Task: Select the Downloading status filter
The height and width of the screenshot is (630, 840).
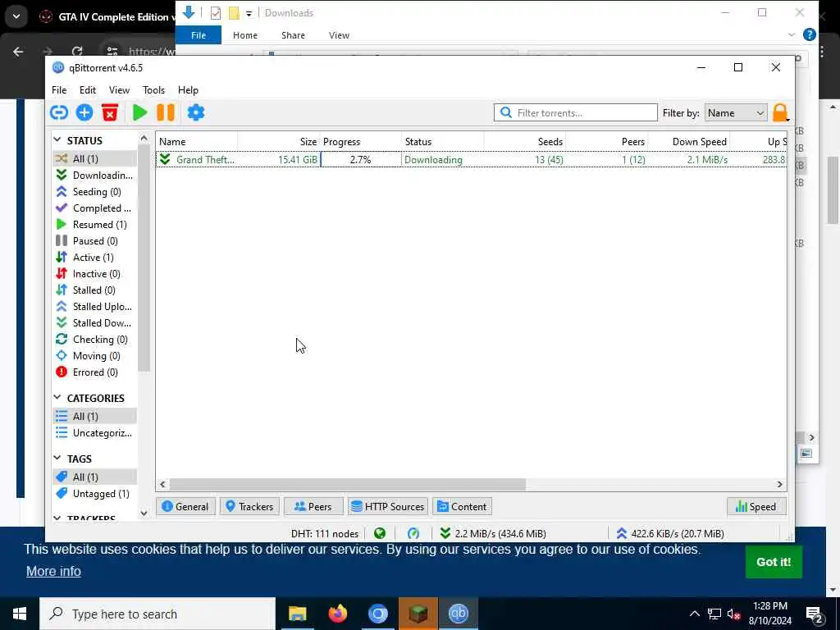Action: [x=95, y=176]
